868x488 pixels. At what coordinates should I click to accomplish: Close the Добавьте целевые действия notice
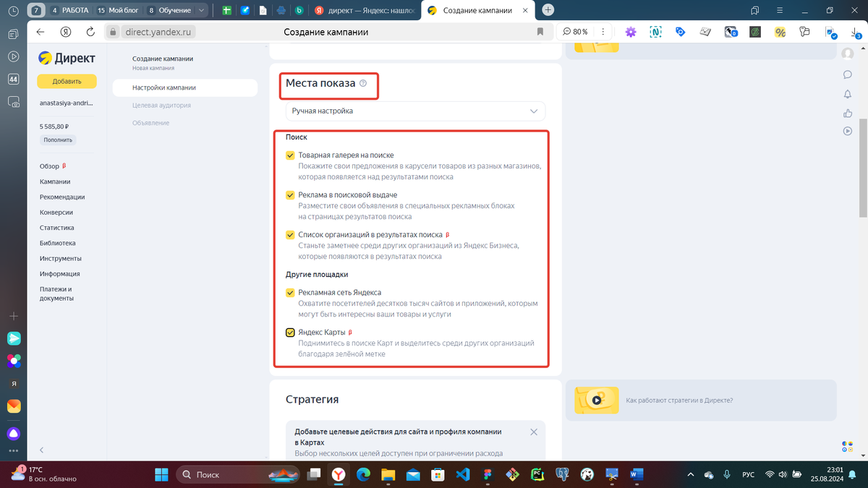(534, 432)
